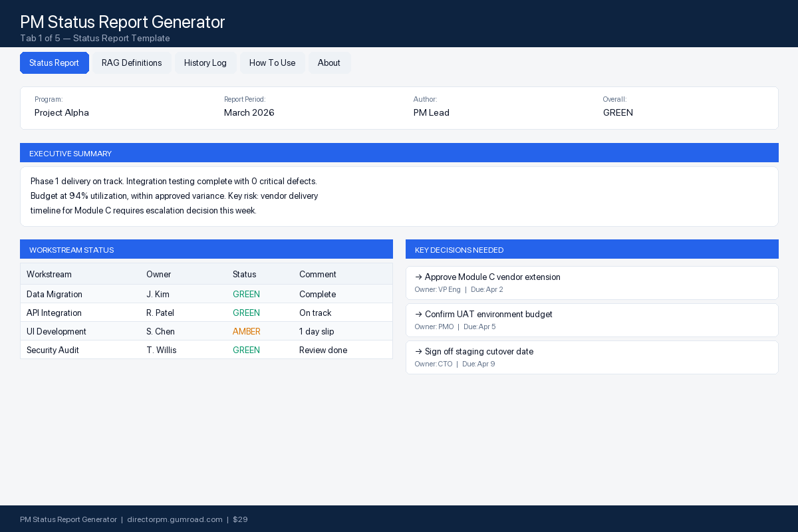
Task: Open the Approve Module C vendor extension decision
Action: 592,283
